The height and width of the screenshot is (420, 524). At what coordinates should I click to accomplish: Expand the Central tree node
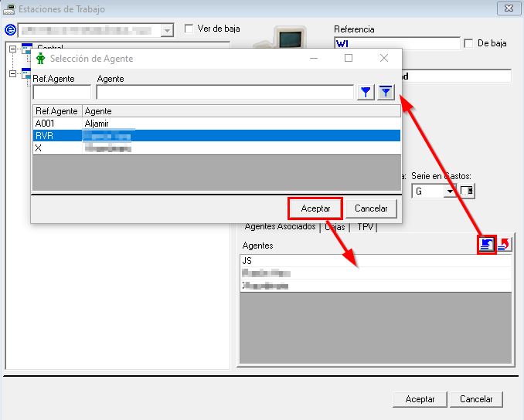tap(13, 49)
